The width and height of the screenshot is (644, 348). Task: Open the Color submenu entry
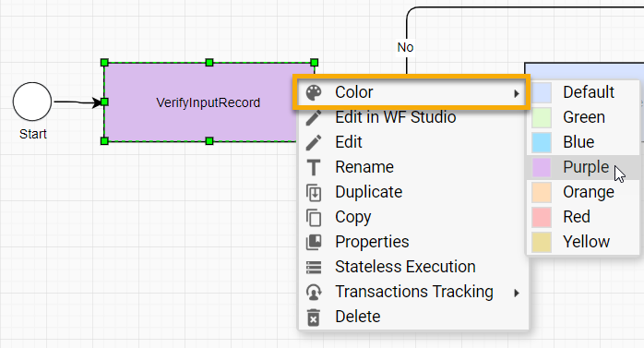(x=411, y=92)
